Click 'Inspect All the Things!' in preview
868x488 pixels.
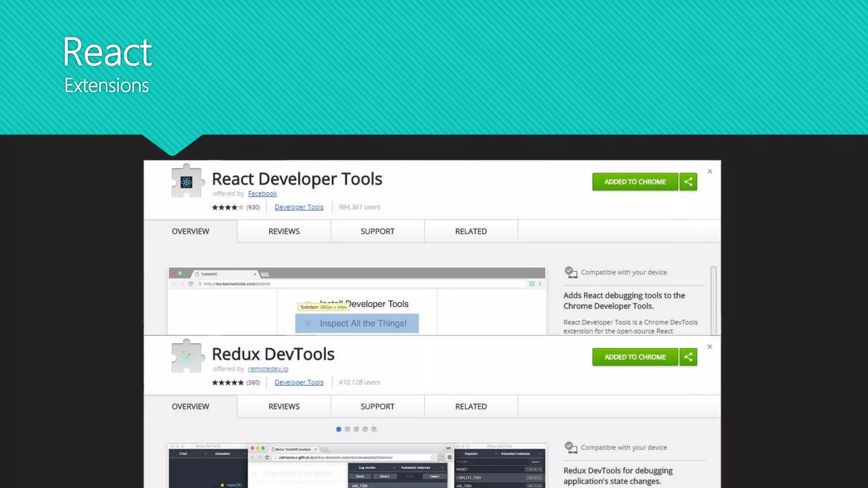pos(363,323)
